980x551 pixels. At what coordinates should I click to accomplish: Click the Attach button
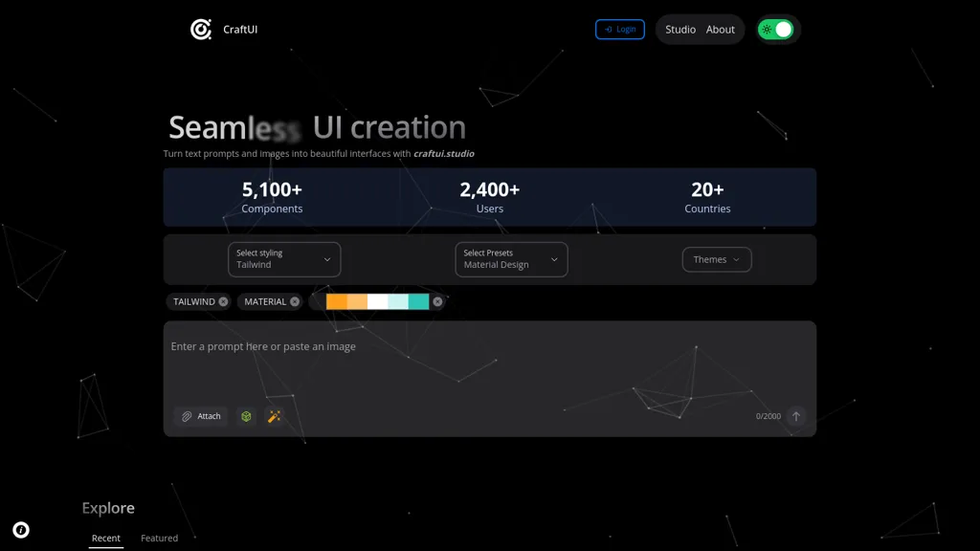click(x=201, y=416)
